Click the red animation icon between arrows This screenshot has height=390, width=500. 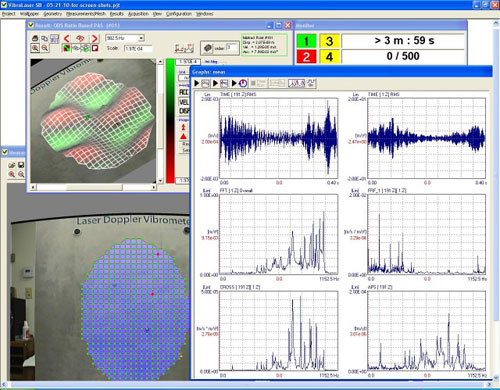(80, 38)
